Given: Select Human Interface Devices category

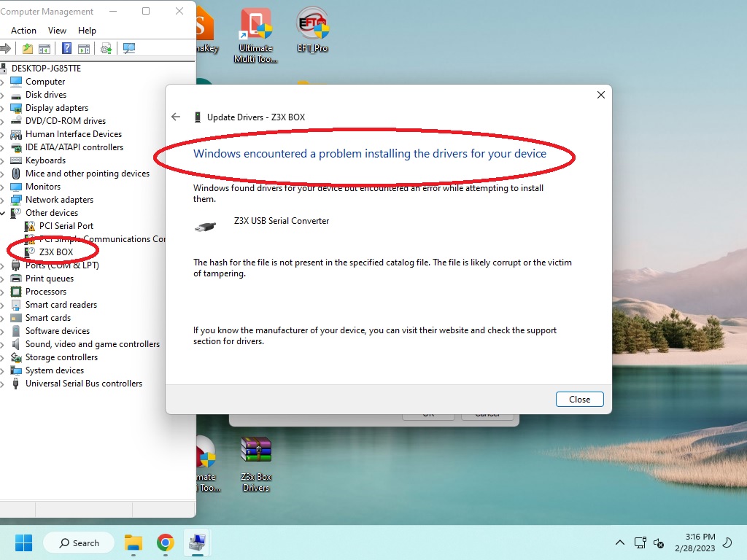Looking at the screenshot, I should point(74,134).
